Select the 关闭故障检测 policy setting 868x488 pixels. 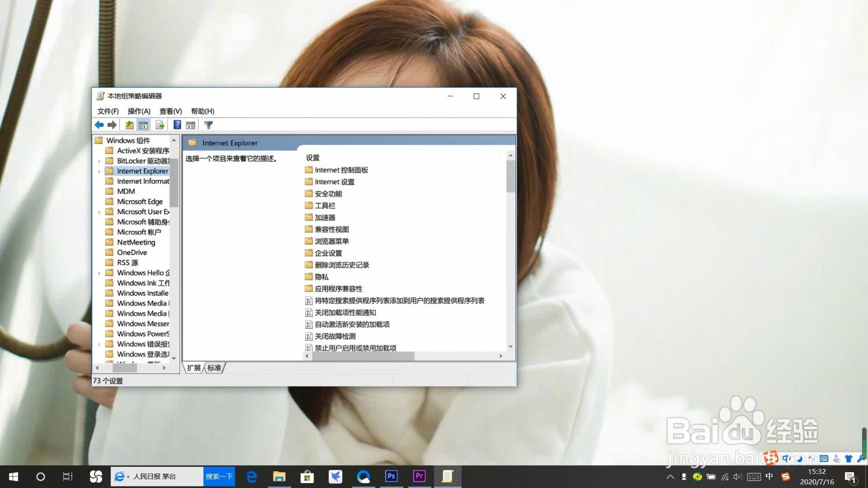[x=330, y=337]
